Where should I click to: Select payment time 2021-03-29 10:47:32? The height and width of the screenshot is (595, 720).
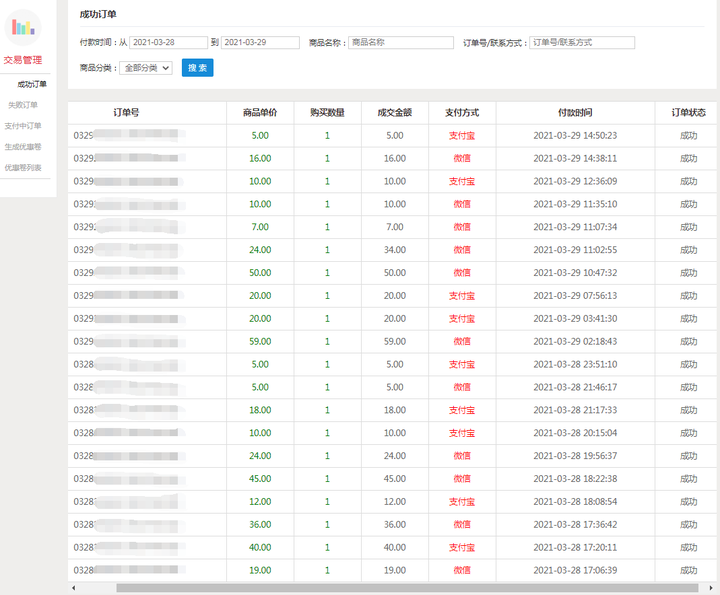tap(575, 273)
